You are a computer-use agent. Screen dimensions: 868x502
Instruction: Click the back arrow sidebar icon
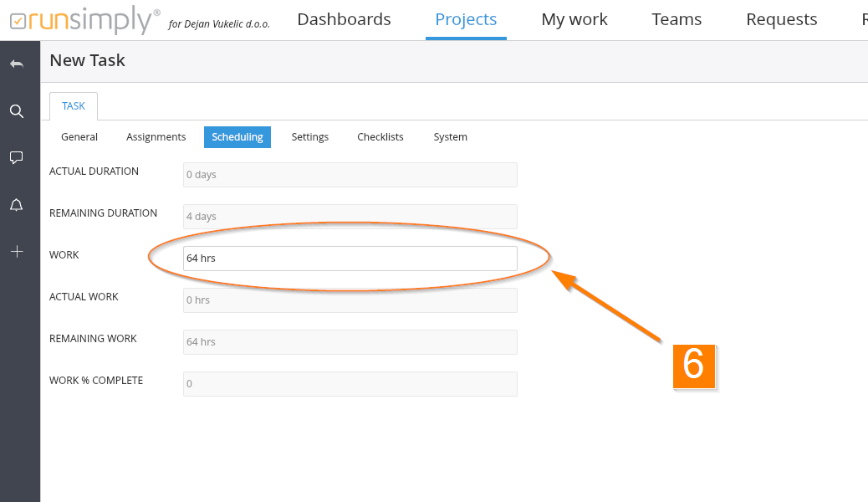[16, 64]
